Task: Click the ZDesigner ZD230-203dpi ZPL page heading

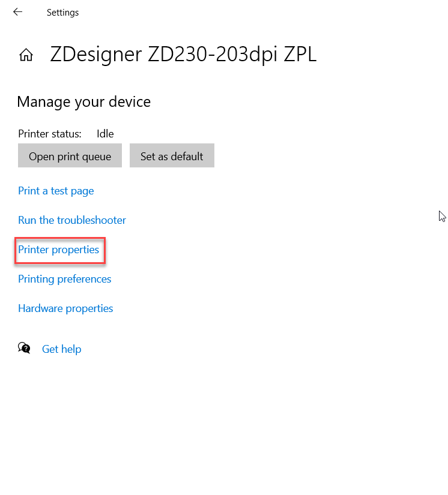Action: coord(183,54)
